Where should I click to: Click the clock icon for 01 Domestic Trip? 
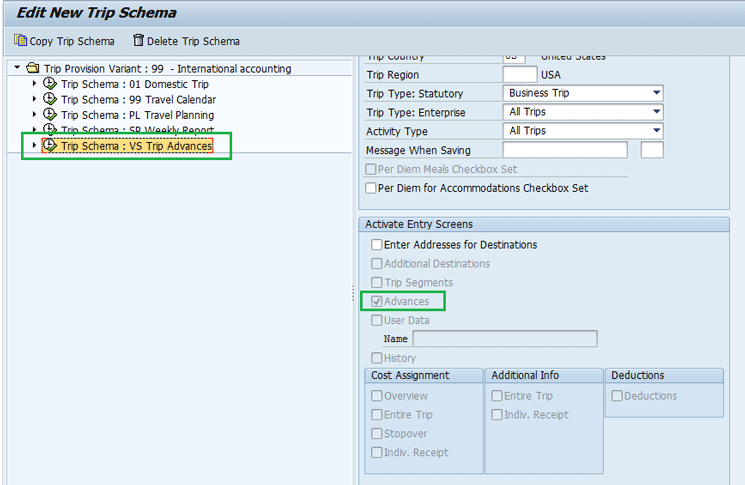(50, 84)
